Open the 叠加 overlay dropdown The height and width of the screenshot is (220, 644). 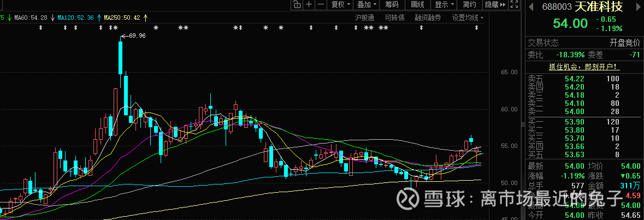pos(367,4)
